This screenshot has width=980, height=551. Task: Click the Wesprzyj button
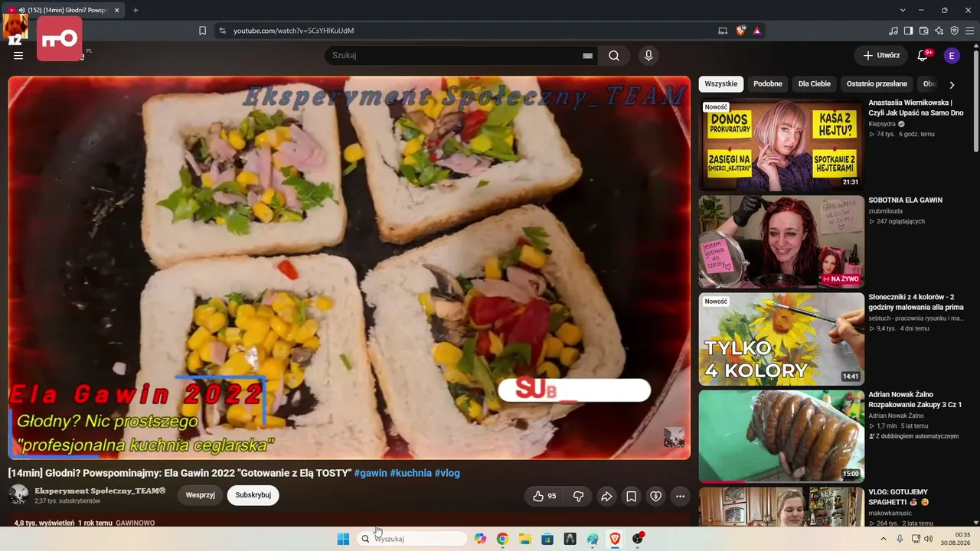pyautogui.click(x=201, y=495)
